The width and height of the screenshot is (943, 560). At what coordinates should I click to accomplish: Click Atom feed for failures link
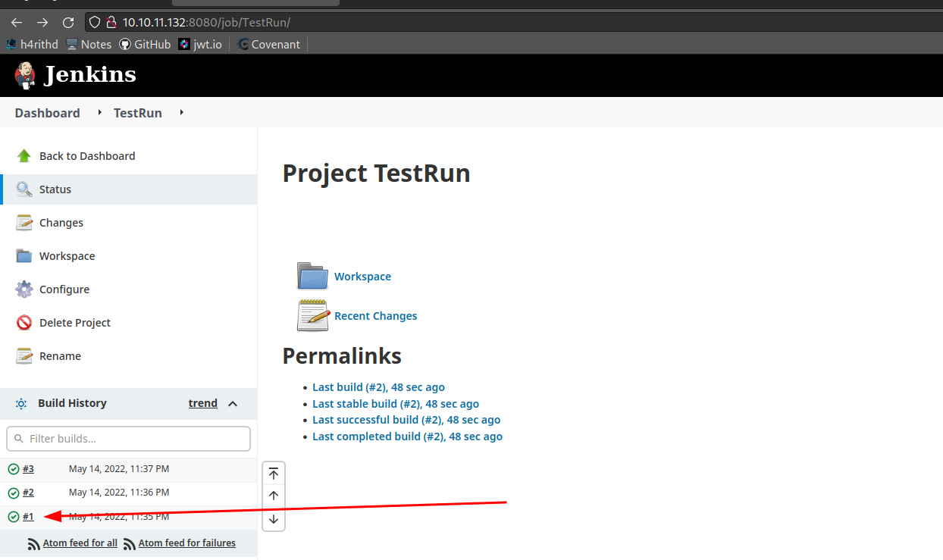click(x=187, y=543)
